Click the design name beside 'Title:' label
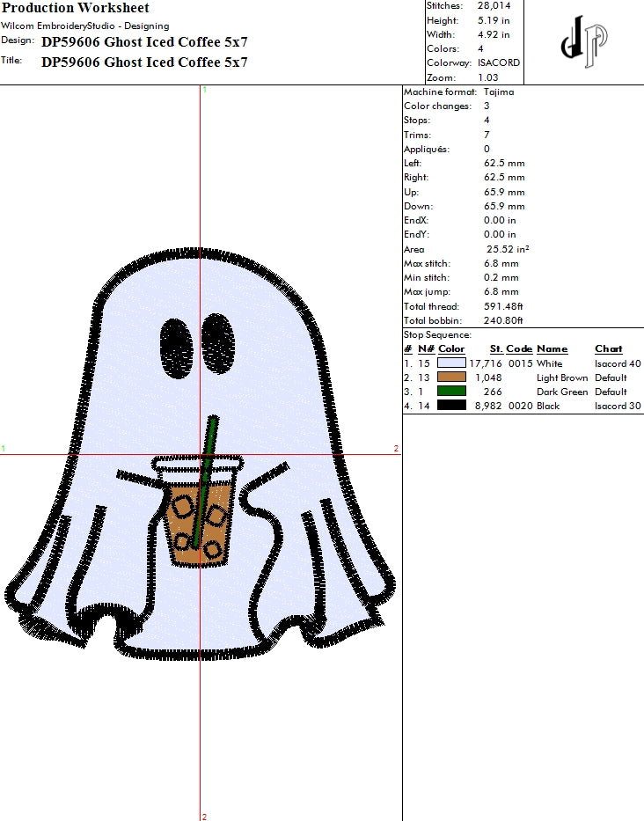644x821 pixels. click(144, 62)
